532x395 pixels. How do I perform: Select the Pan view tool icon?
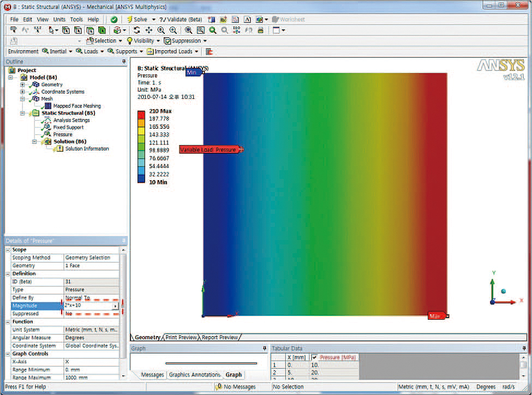148,30
